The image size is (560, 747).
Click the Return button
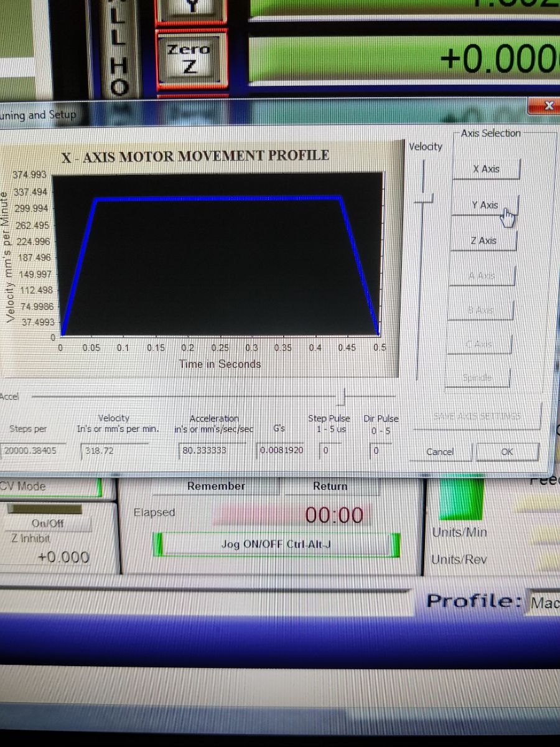[x=330, y=486]
